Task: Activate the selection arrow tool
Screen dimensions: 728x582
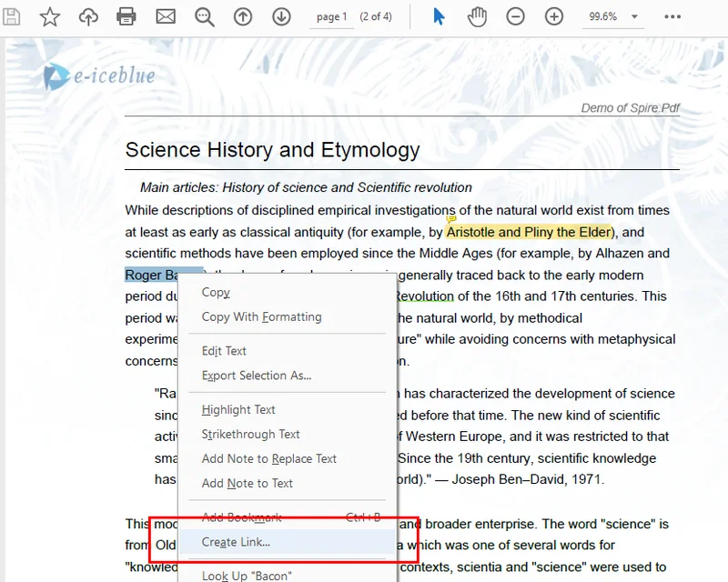Action: tap(439, 16)
